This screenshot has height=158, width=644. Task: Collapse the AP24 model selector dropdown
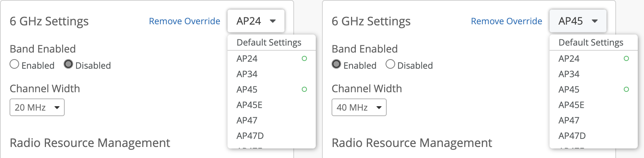[256, 21]
